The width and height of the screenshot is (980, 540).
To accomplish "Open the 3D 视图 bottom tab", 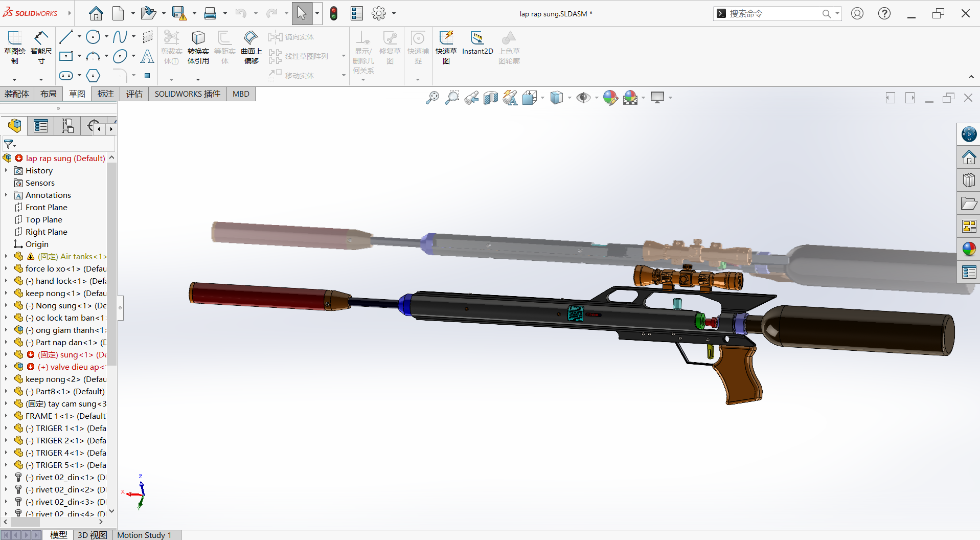I will point(93,535).
